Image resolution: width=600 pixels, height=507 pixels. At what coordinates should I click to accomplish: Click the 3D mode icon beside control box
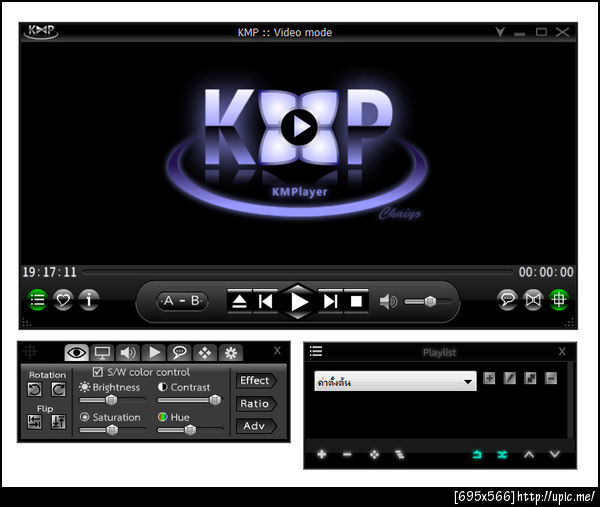[533, 300]
